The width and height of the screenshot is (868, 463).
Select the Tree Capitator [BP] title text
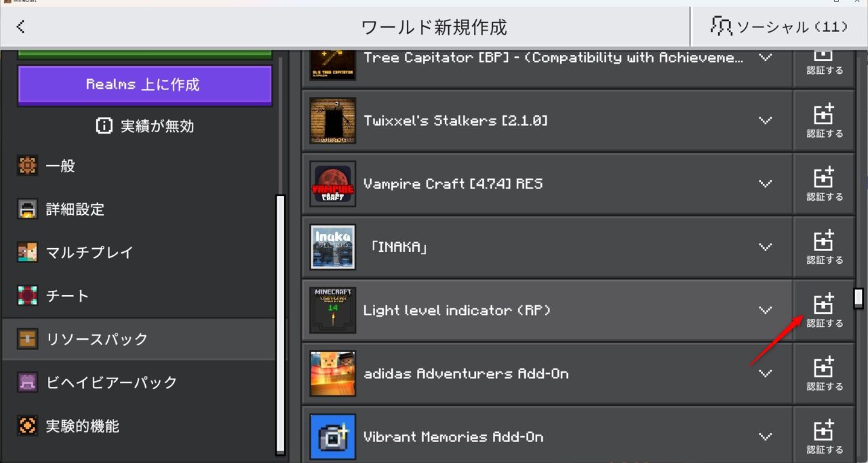pyautogui.click(x=553, y=58)
